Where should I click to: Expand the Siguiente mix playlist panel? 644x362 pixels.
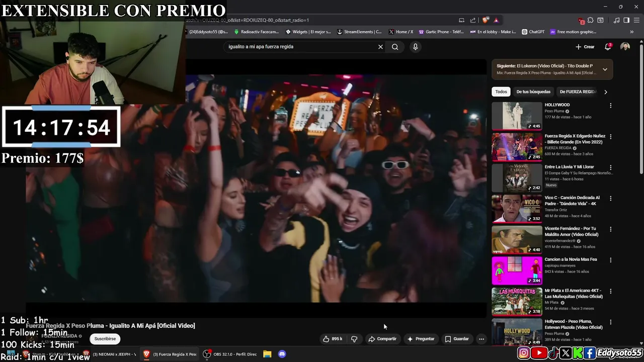(x=605, y=69)
